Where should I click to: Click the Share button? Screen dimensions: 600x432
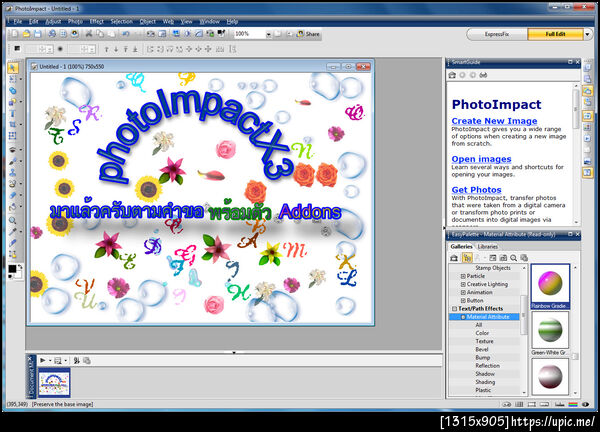308,34
